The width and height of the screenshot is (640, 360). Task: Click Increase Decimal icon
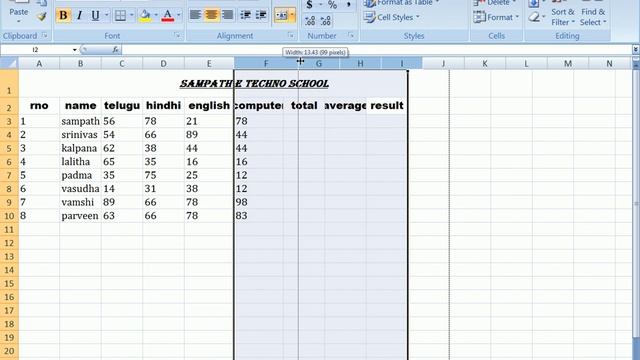pyautogui.click(x=310, y=21)
